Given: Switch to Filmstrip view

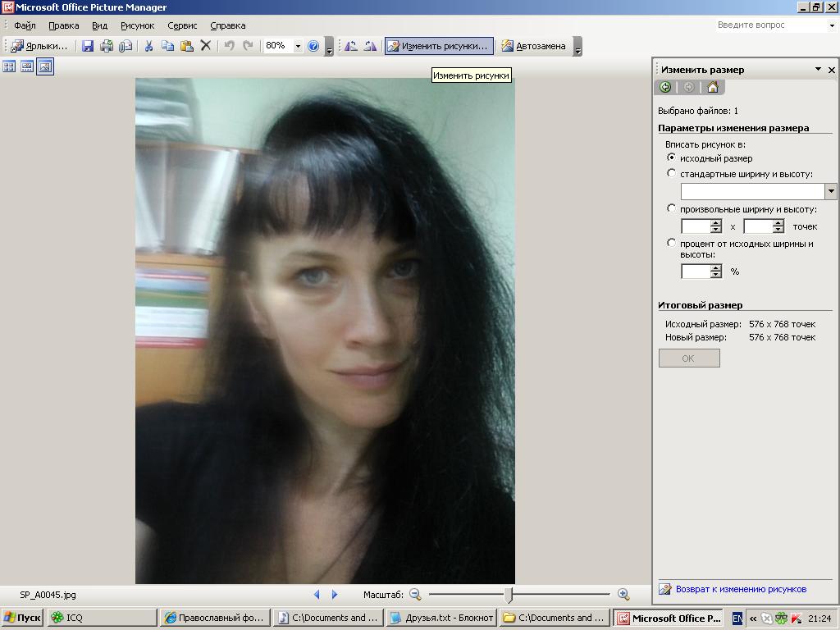Looking at the screenshot, I should point(27,66).
